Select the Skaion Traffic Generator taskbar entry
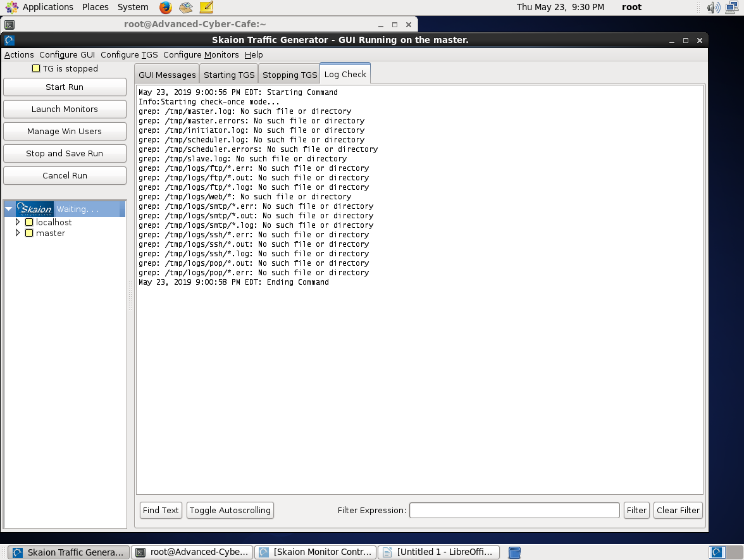Screen dimensions: 744x560 69,552
